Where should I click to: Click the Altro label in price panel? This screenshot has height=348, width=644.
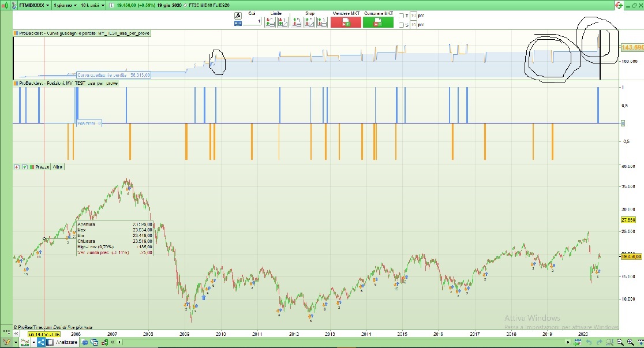(x=58, y=167)
